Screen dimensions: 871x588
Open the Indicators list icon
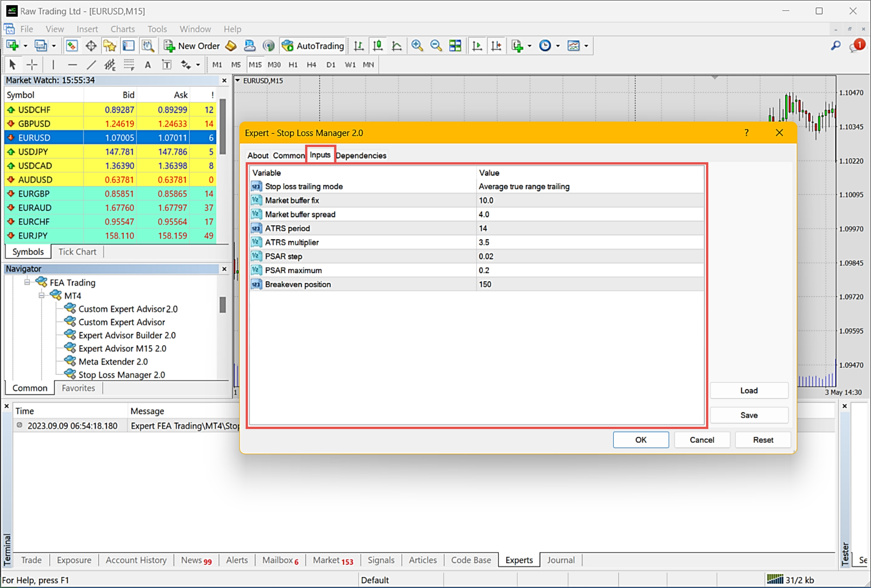518,46
